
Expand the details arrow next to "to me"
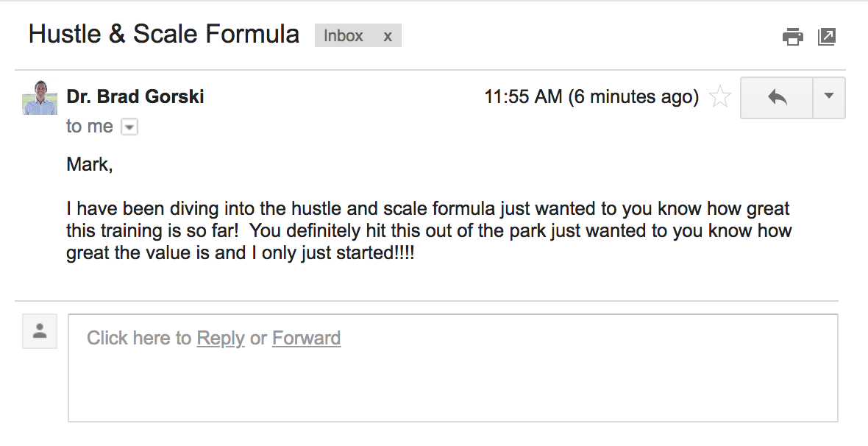click(x=129, y=127)
